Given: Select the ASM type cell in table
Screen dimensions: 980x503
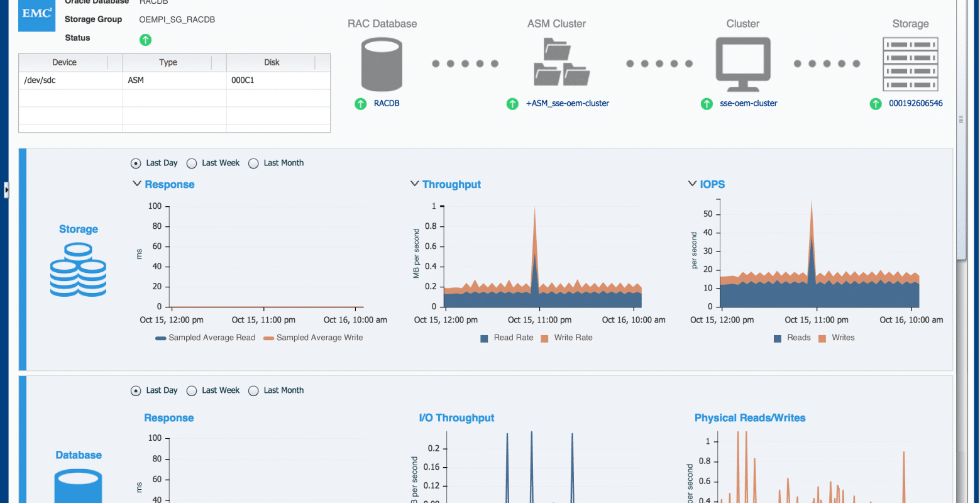Looking at the screenshot, I should (174, 80).
